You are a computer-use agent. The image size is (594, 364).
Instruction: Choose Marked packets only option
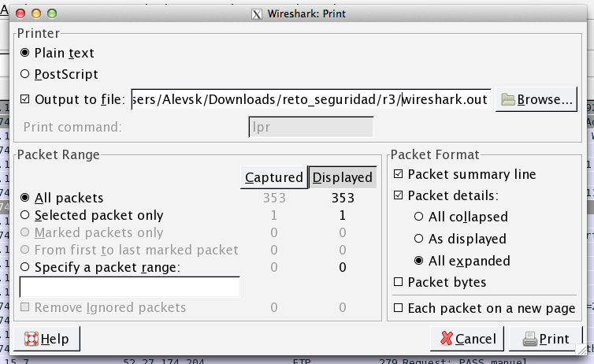(25, 232)
